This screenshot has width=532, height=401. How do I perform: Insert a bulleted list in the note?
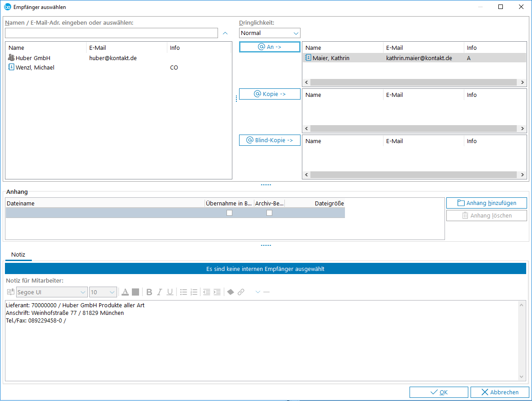(x=183, y=292)
